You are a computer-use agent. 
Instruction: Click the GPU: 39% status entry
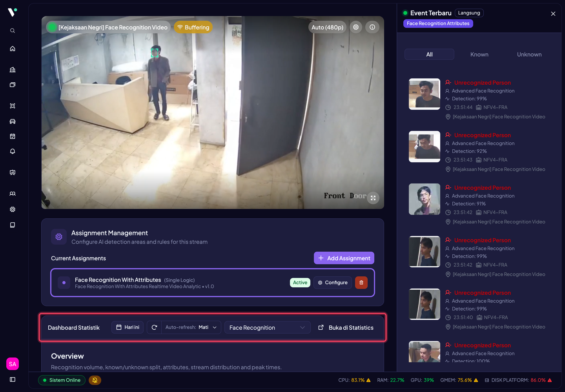pyautogui.click(x=422, y=380)
